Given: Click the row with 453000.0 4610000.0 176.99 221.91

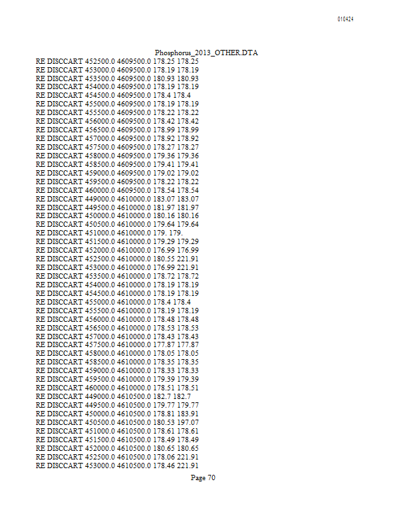Looking at the screenshot, I should click(117, 268).
